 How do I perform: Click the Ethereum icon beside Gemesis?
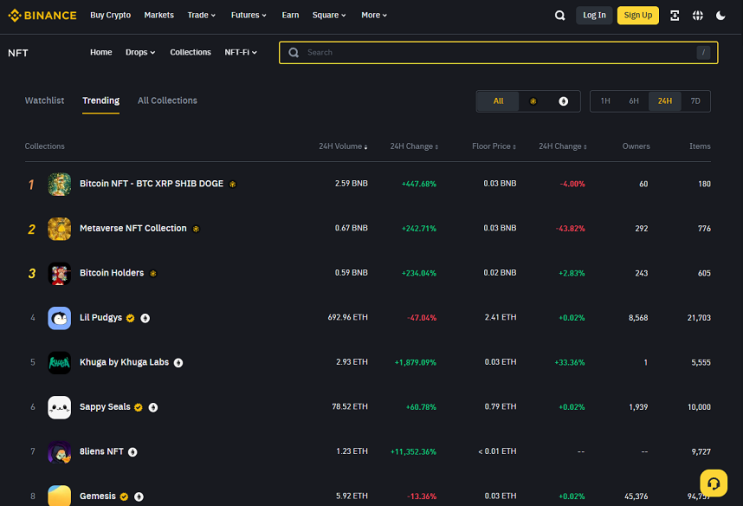click(x=139, y=497)
